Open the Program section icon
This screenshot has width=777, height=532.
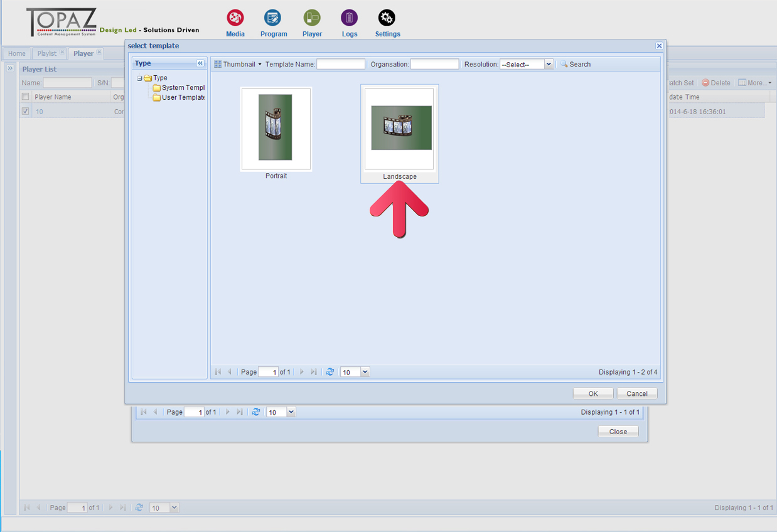tap(273, 18)
